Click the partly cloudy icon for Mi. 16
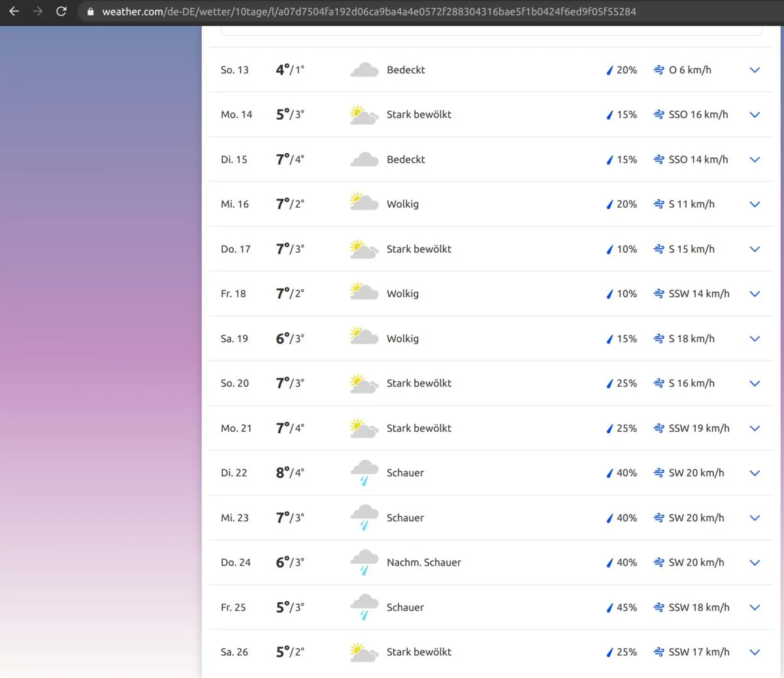The image size is (784, 678). click(364, 202)
